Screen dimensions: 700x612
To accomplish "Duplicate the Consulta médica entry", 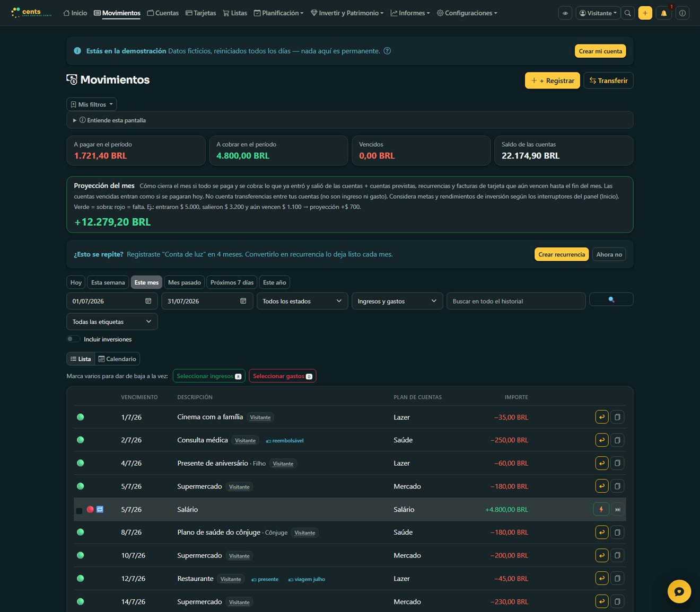I will point(617,440).
